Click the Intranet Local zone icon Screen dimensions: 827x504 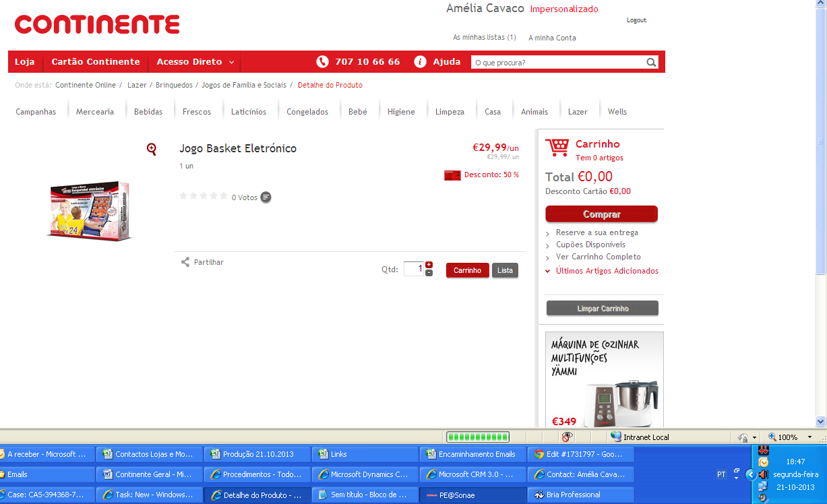coord(616,437)
